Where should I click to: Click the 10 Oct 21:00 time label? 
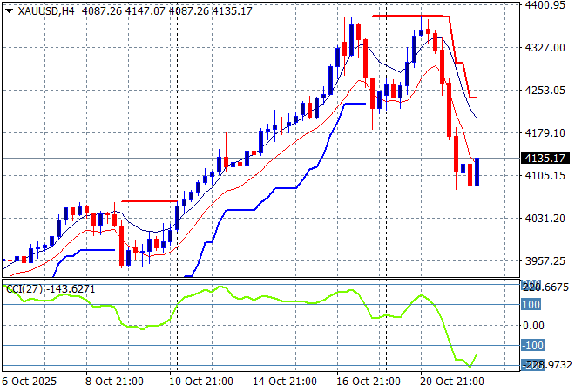(x=201, y=382)
